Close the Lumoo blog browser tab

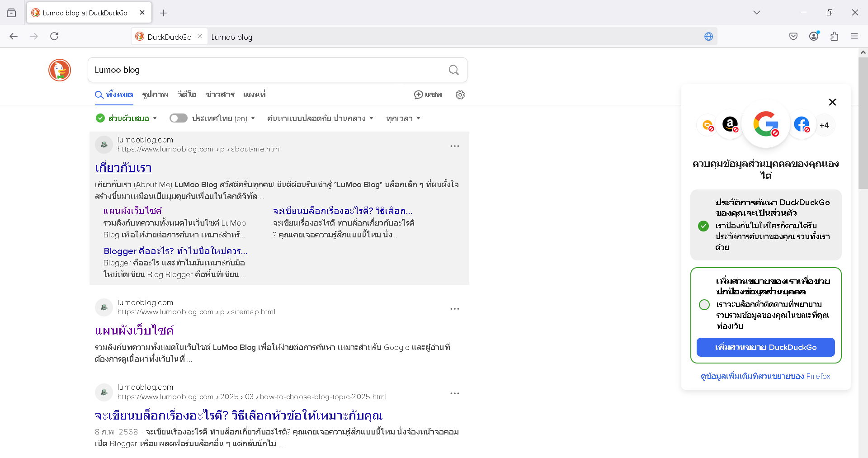point(142,13)
